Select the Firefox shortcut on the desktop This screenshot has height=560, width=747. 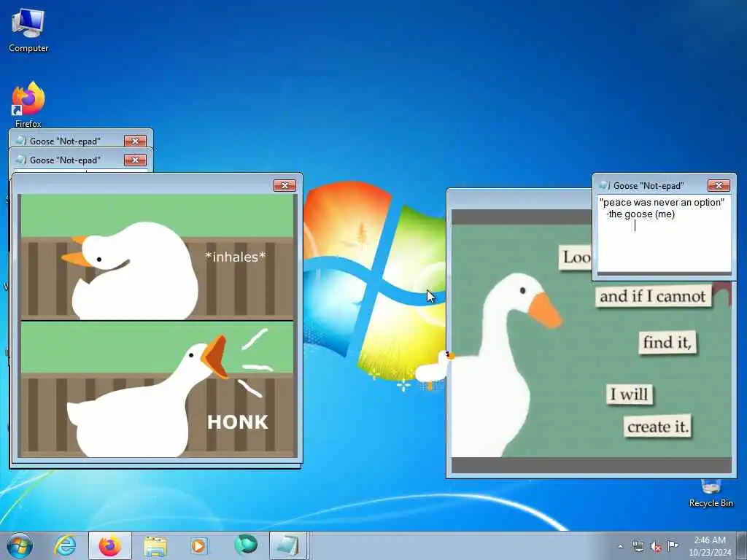(28, 104)
